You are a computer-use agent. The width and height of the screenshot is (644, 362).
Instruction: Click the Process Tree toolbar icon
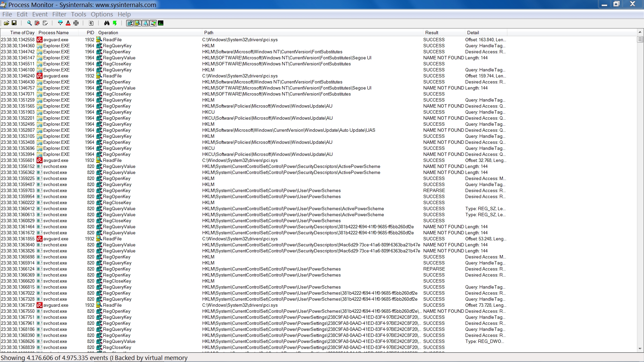pyautogui.click(x=91, y=23)
